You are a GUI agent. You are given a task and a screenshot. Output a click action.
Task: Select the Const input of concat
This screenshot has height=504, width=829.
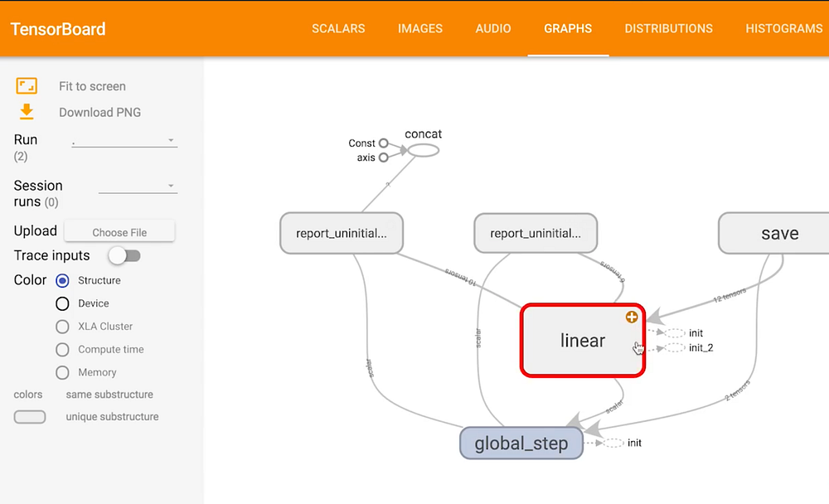pos(384,143)
